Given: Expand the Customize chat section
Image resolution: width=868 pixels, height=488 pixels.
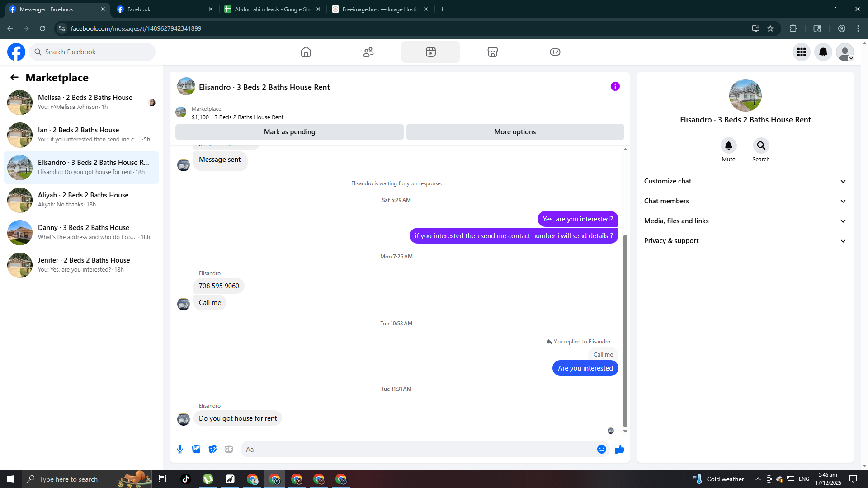Looking at the screenshot, I should [x=745, y=181].
